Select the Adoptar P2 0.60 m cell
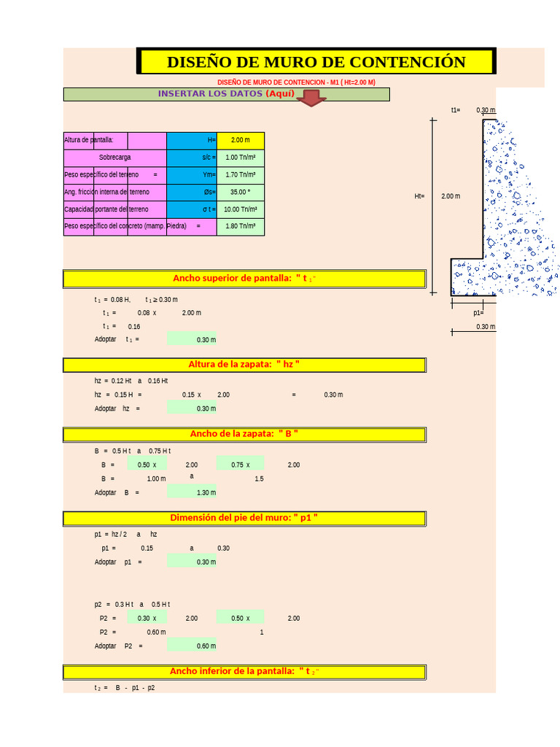 (192, 645)
